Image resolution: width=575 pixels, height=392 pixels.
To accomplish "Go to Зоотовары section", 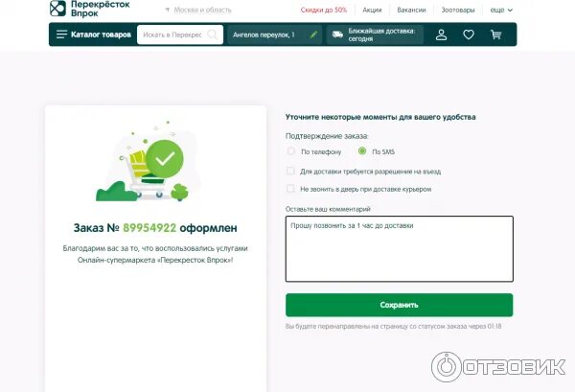I will [x=458, y=10].
